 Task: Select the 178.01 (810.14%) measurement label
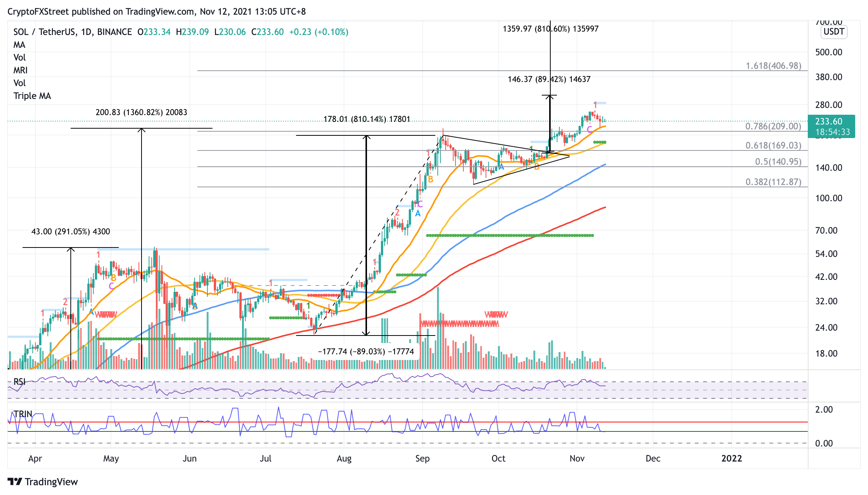tap(367, 119)
